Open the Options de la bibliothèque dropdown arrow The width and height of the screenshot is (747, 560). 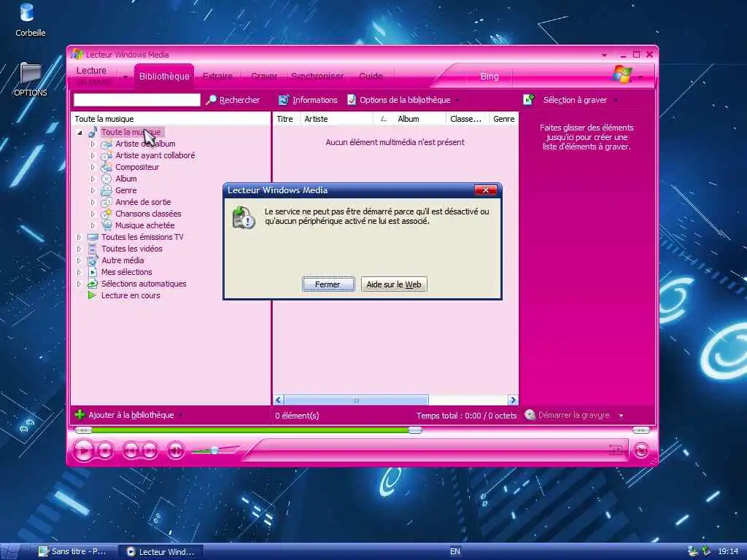457,101
